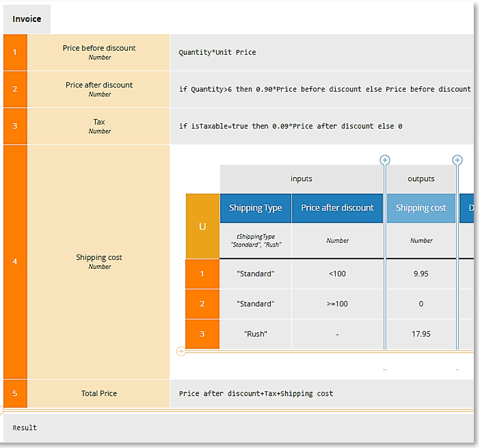Edit the 'if Quantity>6' discount expression

pyautogui.click(x=322, y=89)
